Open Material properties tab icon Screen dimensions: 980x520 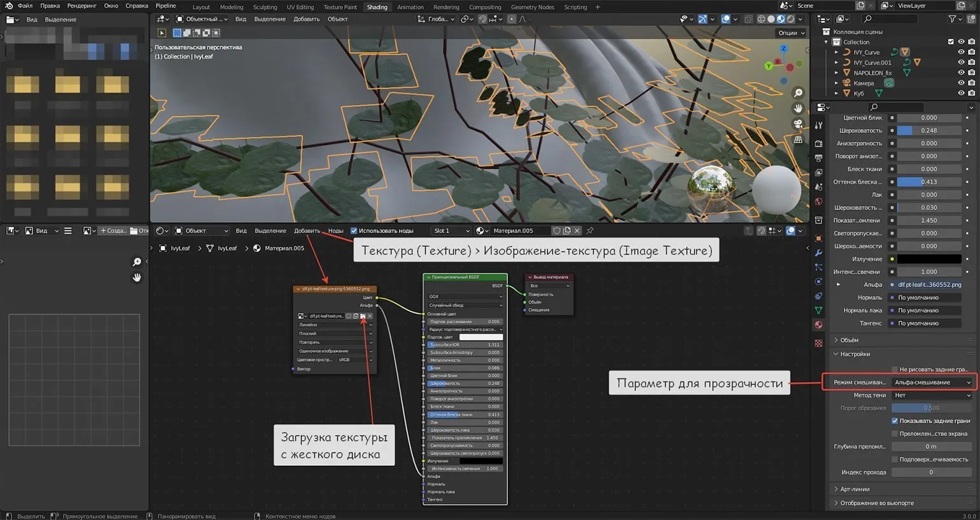pos(818,325)
